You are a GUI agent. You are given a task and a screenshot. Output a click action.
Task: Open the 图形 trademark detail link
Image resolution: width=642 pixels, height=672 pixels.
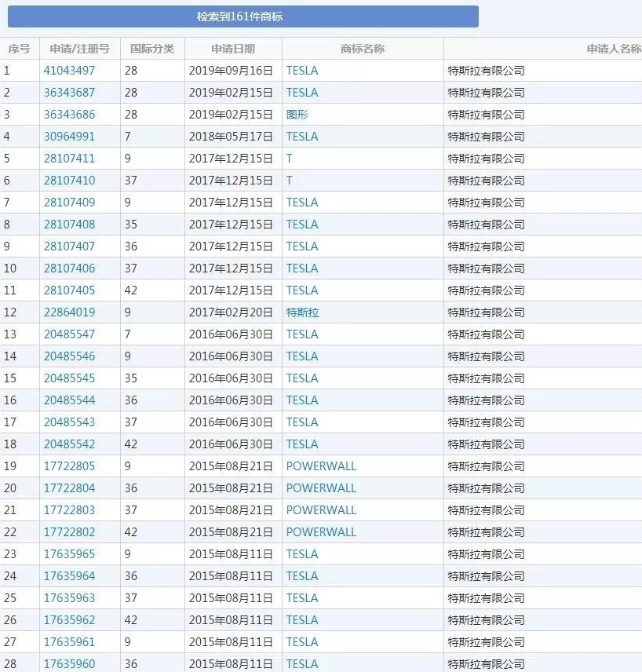[297, 114]
